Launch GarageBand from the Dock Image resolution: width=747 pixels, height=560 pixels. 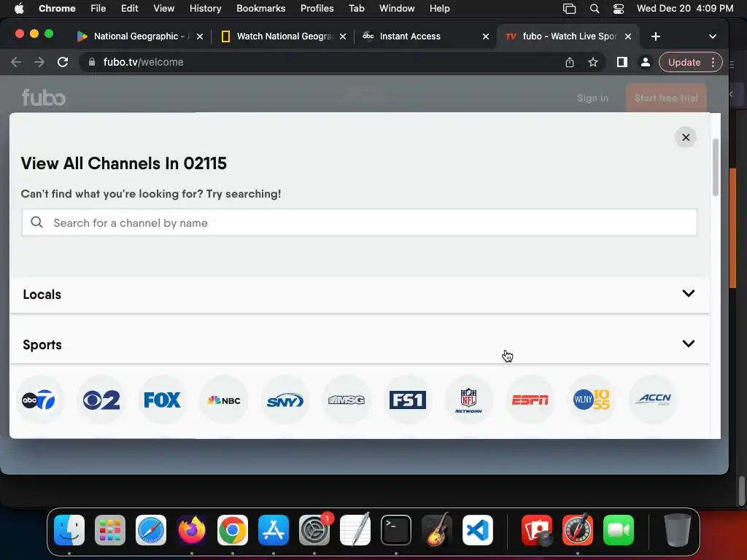pyautogui.click(x=436, y=530)
